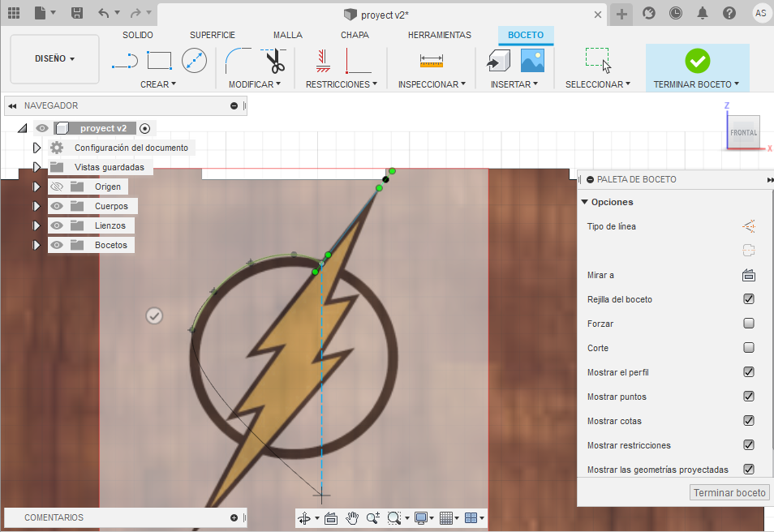The image size is (774, 532).
Task: Toggle Mostrar puntos checkbox
Action: click(749, 397)
